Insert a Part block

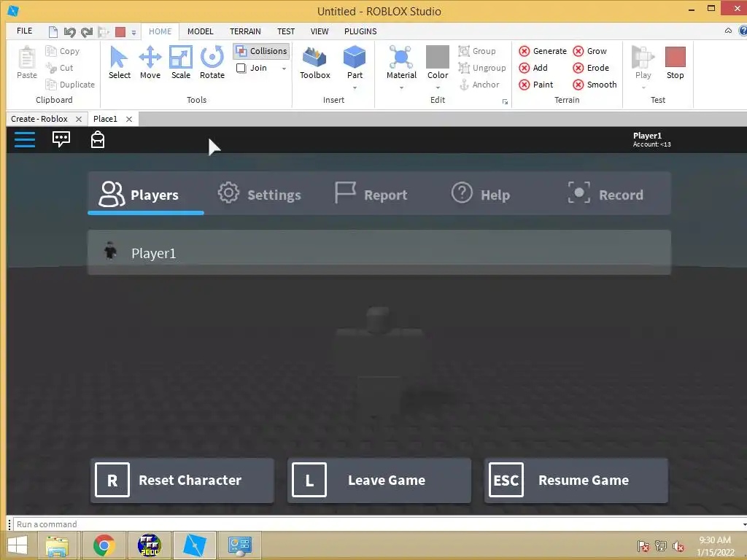355,63
